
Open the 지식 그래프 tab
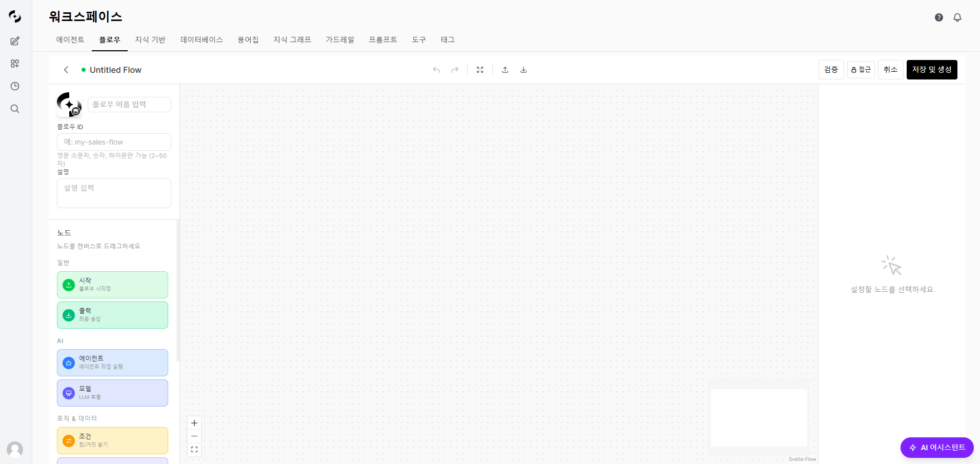[x=292, y=40]
